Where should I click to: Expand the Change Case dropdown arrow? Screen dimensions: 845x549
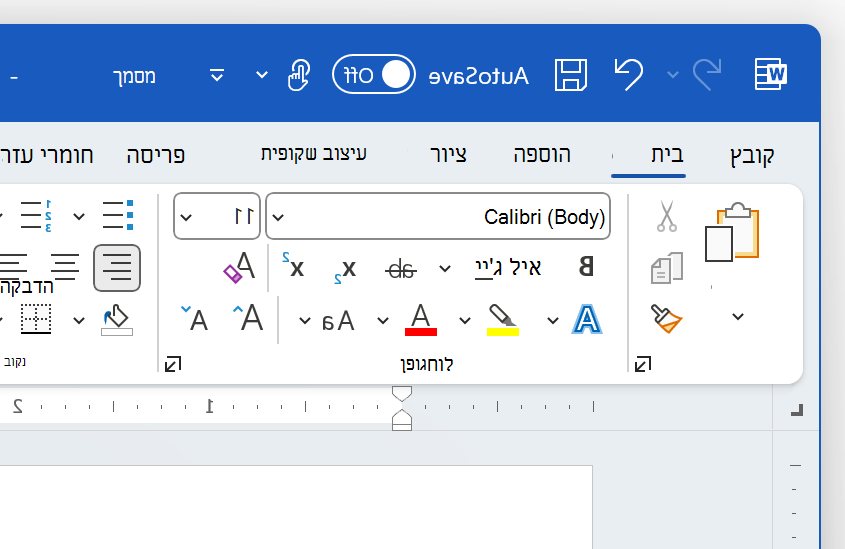pyautogui.click(x=304, y=321)
